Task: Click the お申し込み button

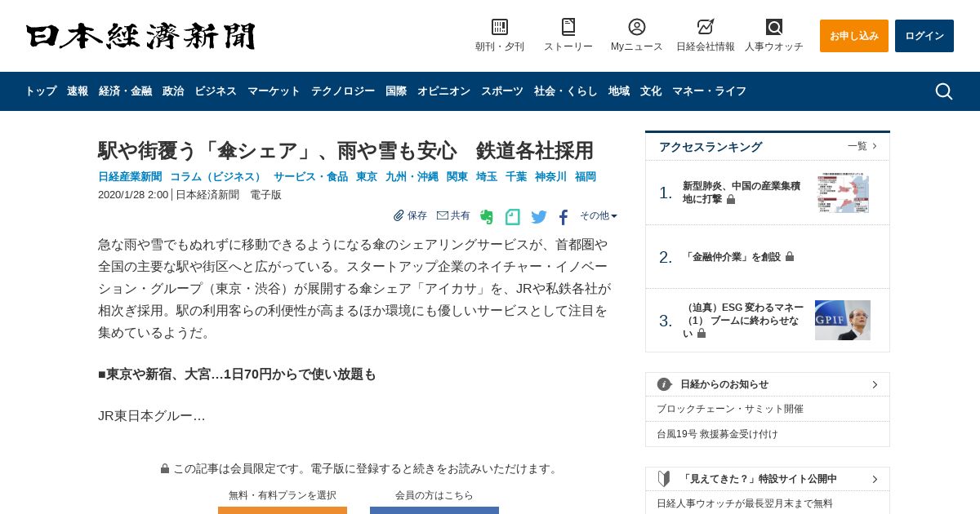Action: (854, 36)
